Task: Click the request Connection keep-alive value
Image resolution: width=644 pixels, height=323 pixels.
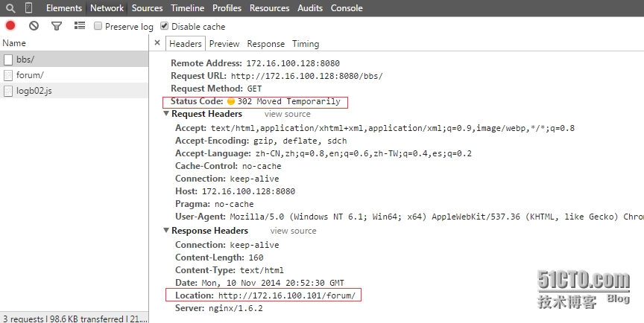Action: click(x=254, y=179)
